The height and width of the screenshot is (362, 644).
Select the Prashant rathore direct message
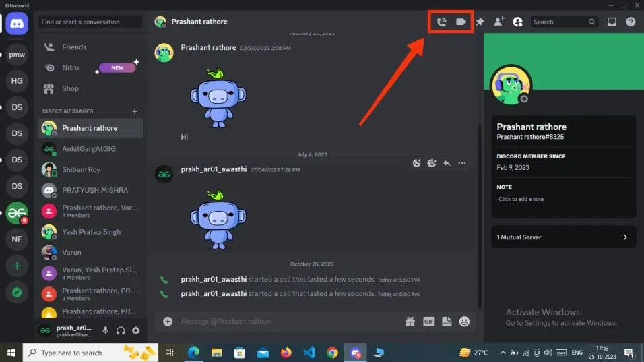[x=90, y=128]
